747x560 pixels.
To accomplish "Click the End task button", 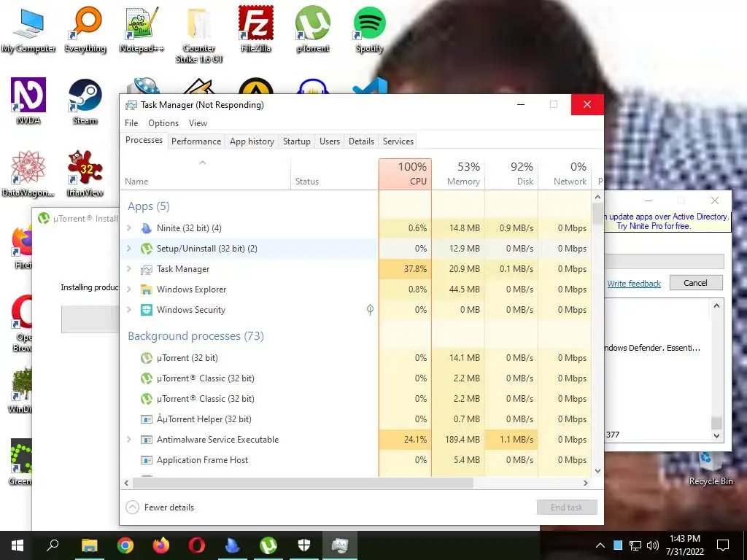I will pos(567,507).
